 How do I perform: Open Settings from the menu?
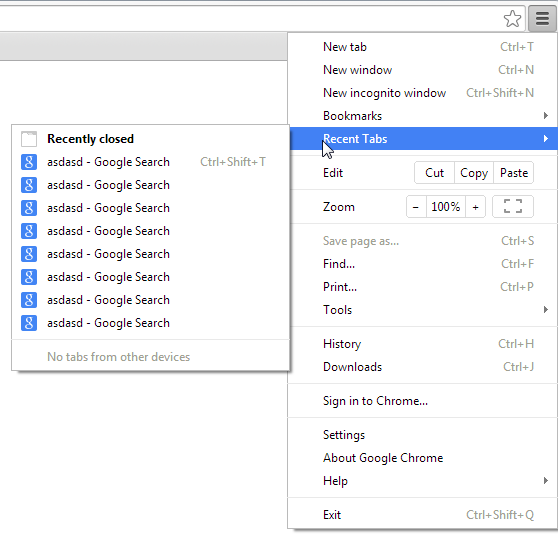[423, 435]
